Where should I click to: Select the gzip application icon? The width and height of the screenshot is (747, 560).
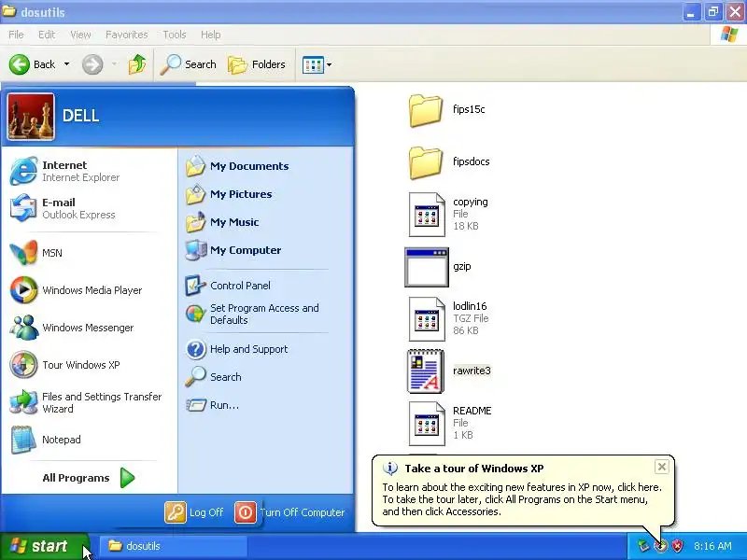tap(427, 267)
